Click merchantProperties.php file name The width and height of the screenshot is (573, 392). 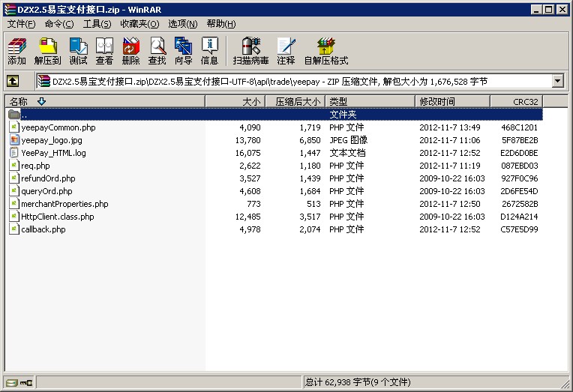pos(64,204)
